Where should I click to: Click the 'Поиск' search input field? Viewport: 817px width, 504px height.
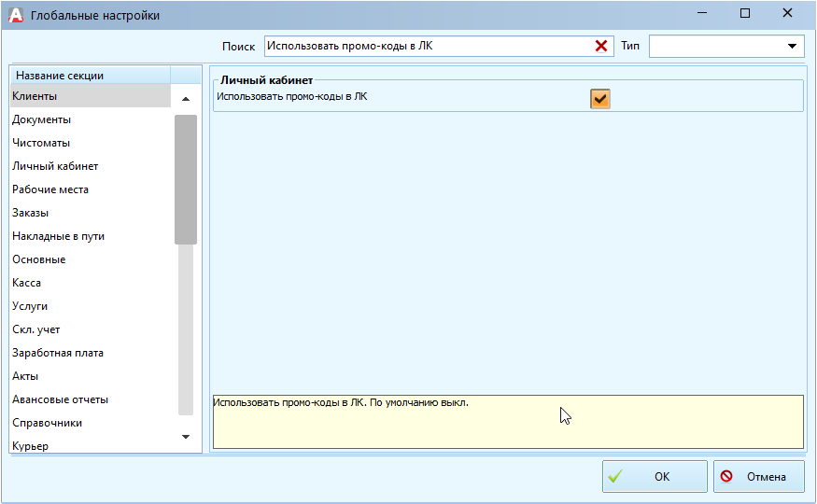tap(428, 46)
